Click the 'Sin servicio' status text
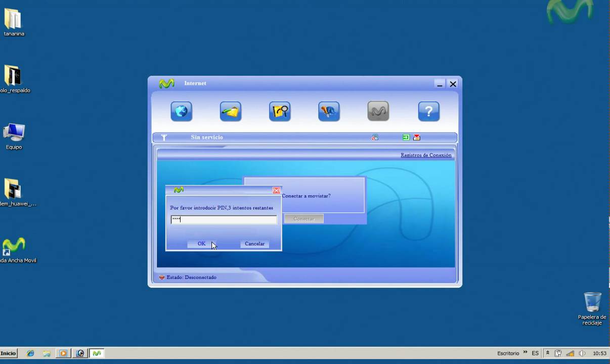This screenshot has width=610, height=364. [x=207, y=138]
